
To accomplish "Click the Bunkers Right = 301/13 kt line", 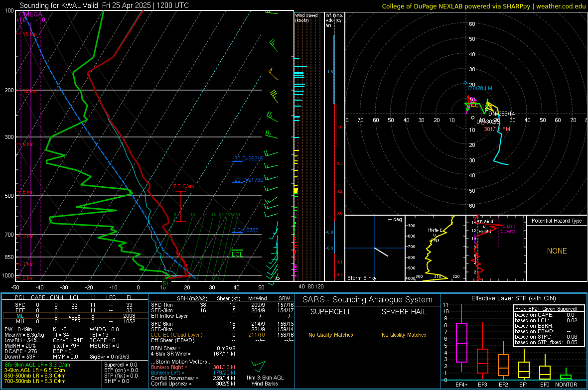I will point(193,367).
